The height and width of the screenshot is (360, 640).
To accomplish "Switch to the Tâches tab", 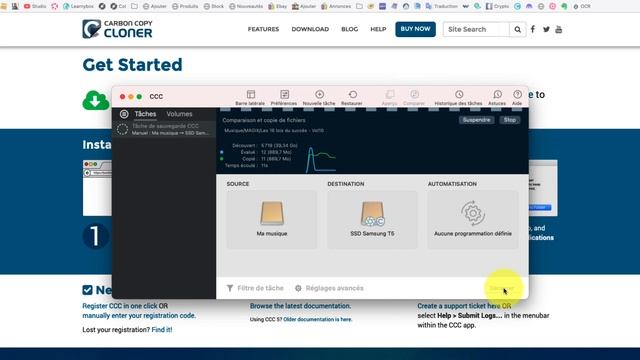I will click(x=145, y=114).
